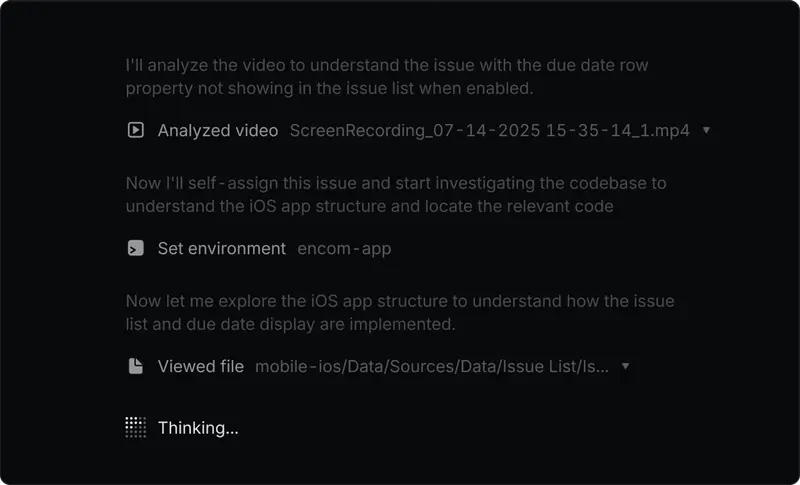
Task: Click the line "property not showing in the issue list"
Action: [329, 88]
